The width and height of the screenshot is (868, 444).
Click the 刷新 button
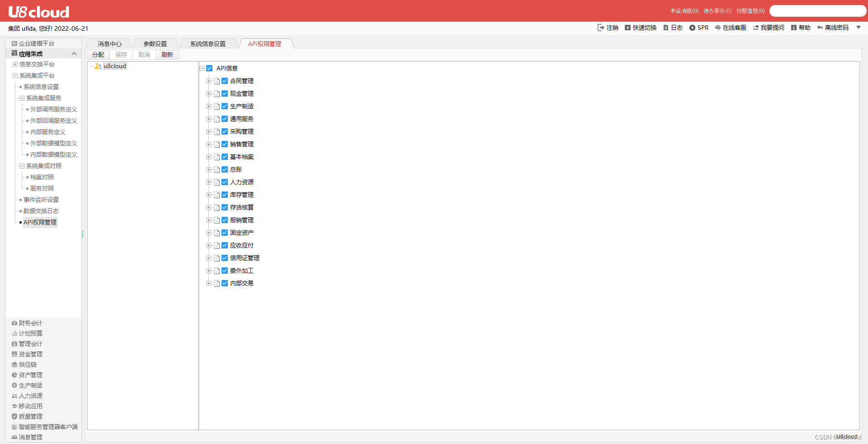(x=167, y=54)
